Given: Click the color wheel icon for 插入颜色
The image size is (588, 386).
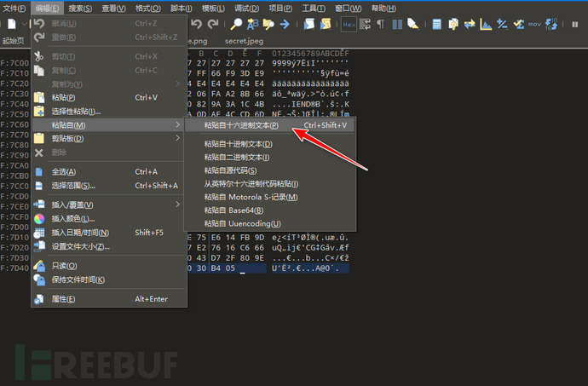Looking at the screenshot, I should (39, 218).
